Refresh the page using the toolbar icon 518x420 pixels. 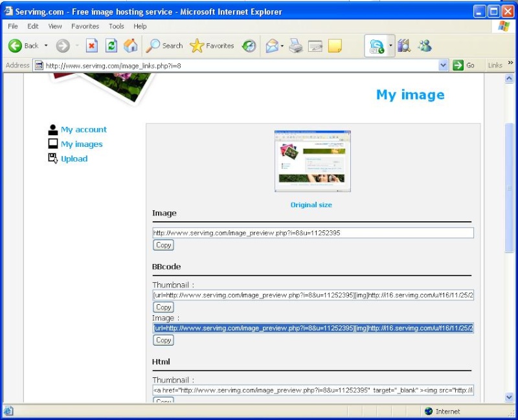(111, 45)
